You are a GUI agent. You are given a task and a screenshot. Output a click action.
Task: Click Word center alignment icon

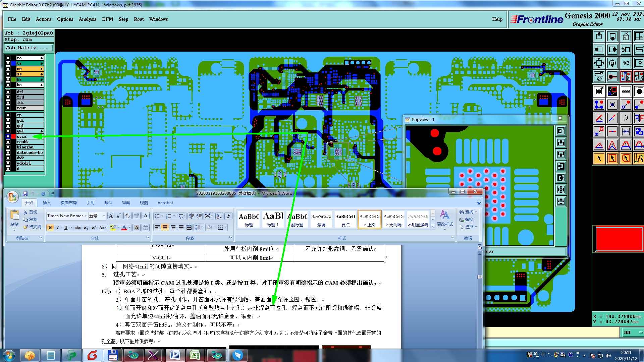click(x=165, y=227)
